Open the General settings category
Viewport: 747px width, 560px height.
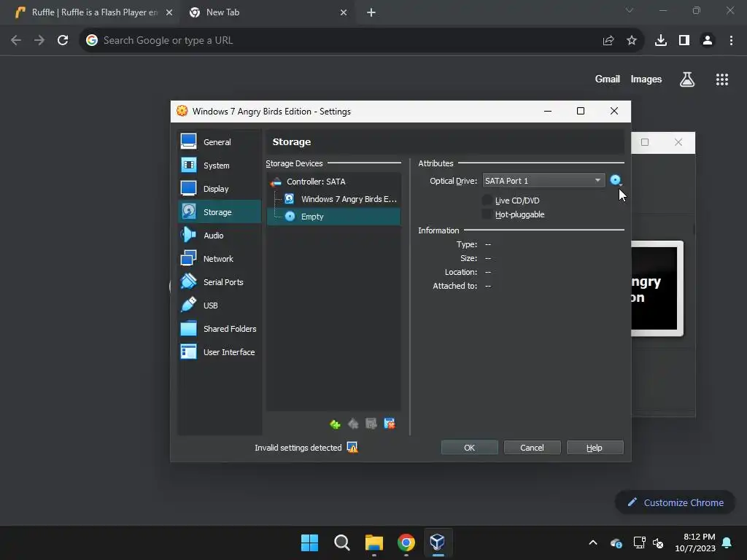(219, 142)
